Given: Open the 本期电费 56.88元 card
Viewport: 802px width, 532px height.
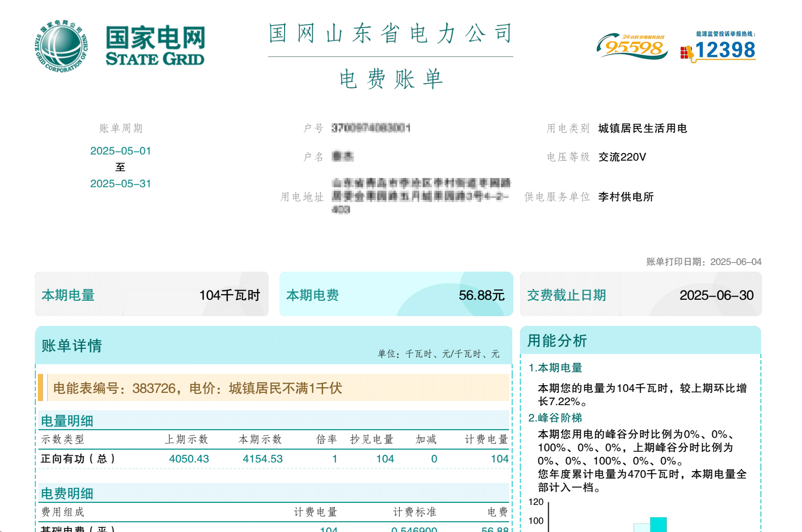Looking at the screenshot, I should click(396, 295).
